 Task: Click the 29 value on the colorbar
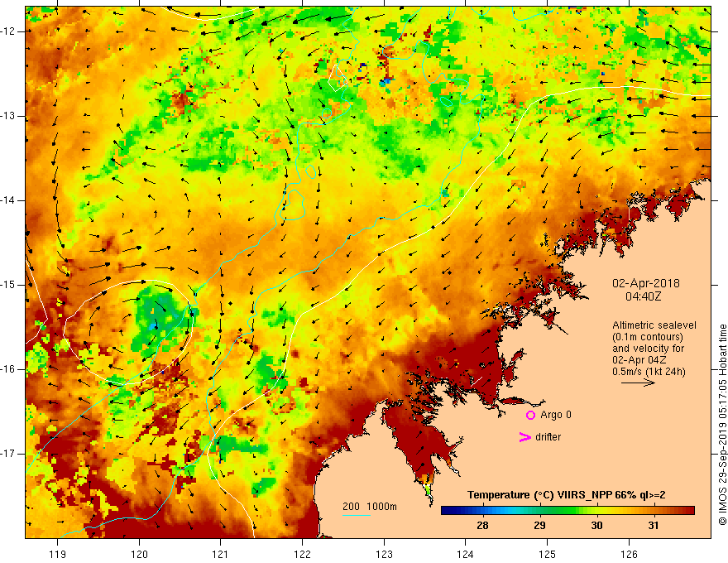click(539, 526)
